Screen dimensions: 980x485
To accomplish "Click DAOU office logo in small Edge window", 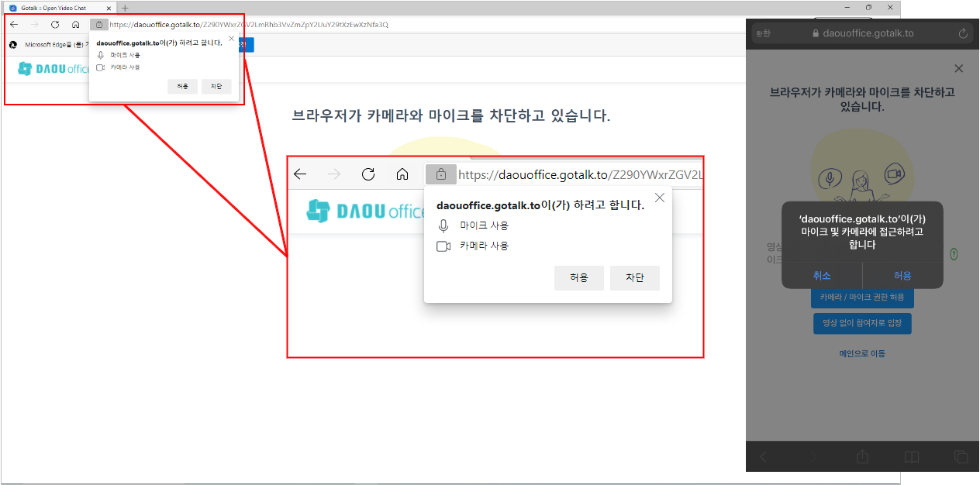I will [x=54, y=68].
